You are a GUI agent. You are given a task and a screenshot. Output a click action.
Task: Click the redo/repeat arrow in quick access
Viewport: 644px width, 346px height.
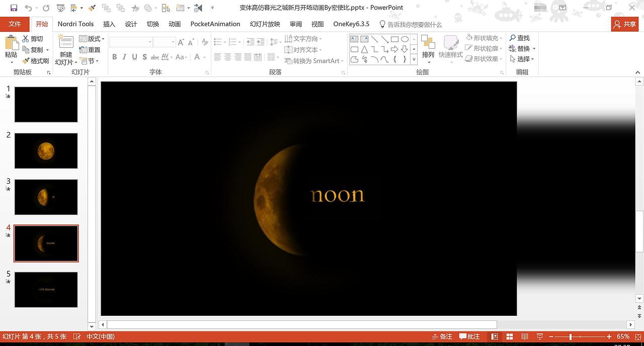46,8
